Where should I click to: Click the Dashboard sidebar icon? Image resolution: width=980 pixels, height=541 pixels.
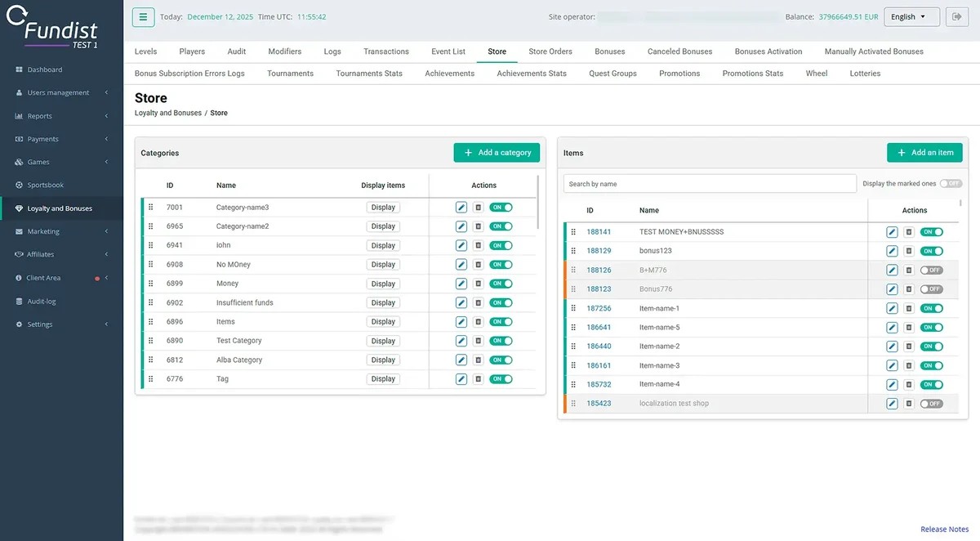(x=19, y=69)
